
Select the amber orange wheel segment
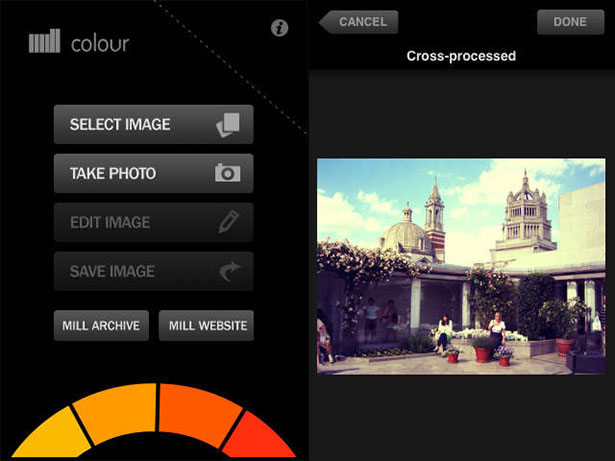point(116,412)
